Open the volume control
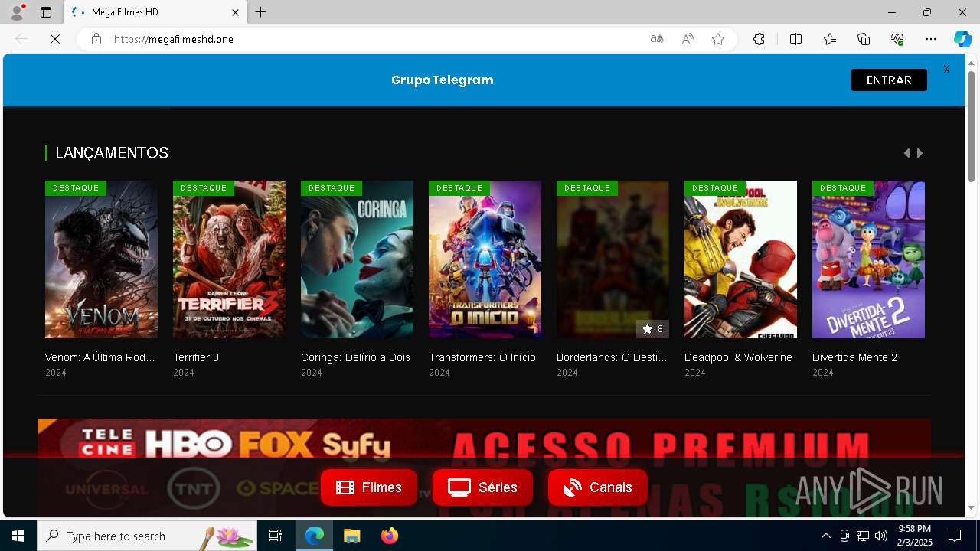Viewport: 980px width, 551px height. pyautogui.click(x=881, y=536)
